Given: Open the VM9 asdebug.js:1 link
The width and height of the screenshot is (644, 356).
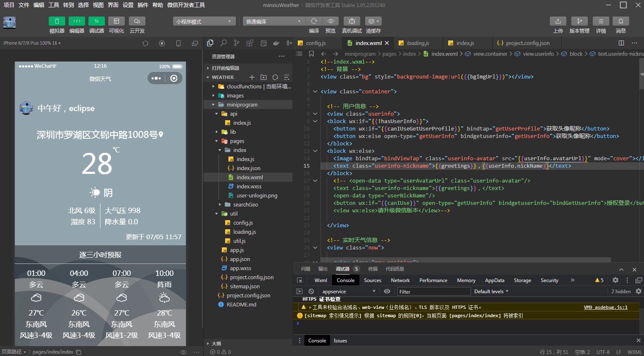Looking at the screenshot, I should click(x=606, y=307).
